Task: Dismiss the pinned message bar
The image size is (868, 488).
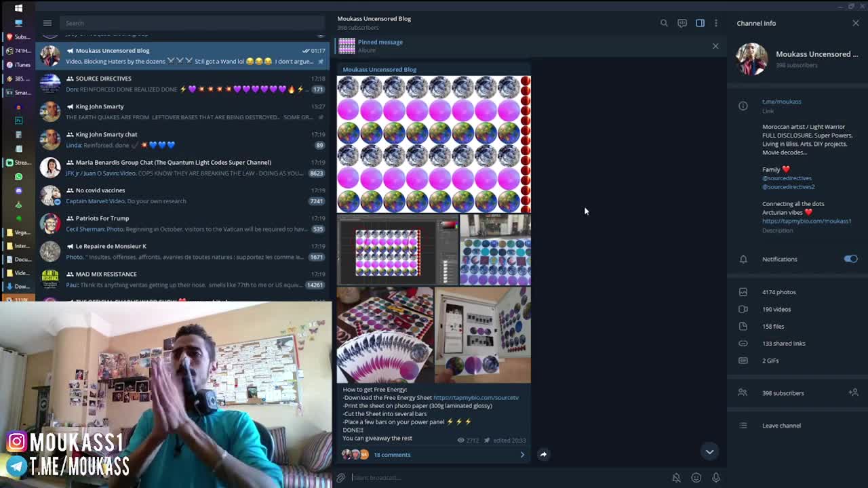Action: pyautogui.click(x=715, y=46)
